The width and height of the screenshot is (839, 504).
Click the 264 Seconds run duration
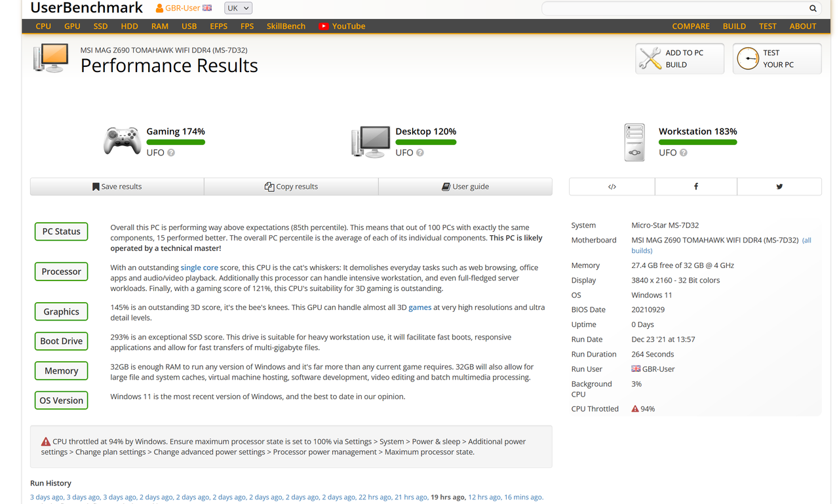coord(652,354)
